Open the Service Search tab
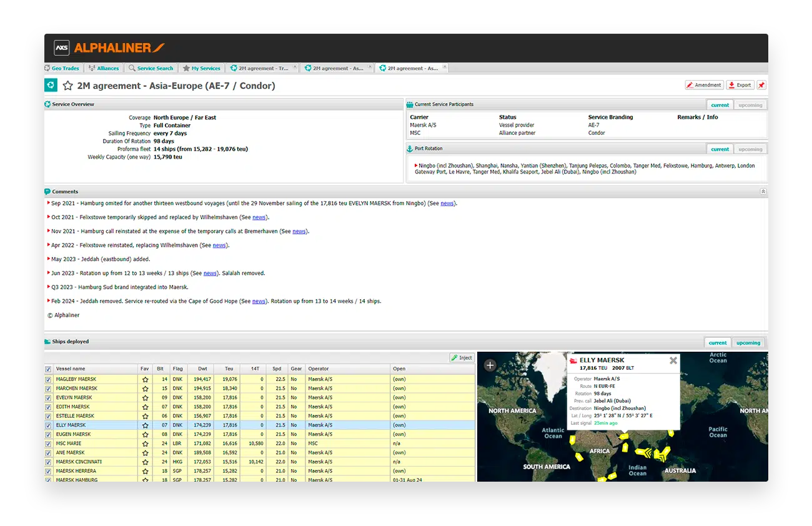812x526 pixels. pos(151,68)
